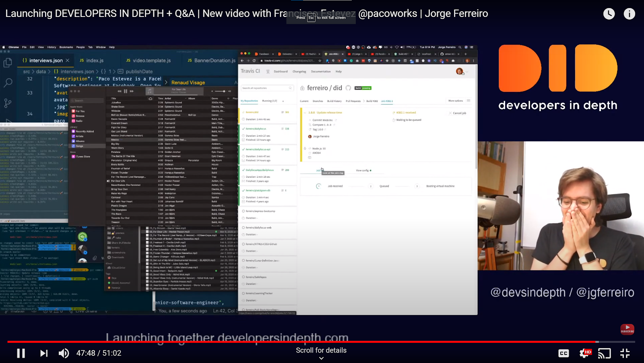
Task: Skip to the next track in Music app
Action: pyautogui.click(x=132, y=91)
